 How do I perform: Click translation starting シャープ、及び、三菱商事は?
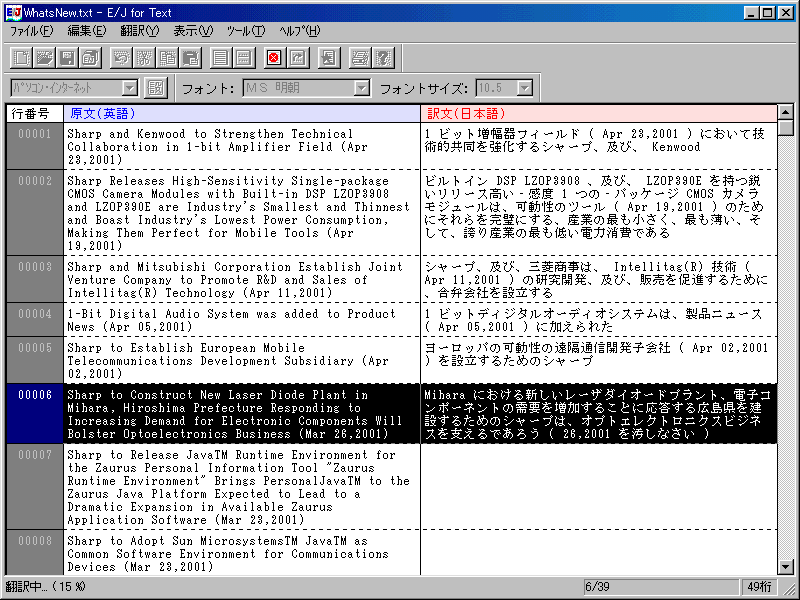pos(598,280)
